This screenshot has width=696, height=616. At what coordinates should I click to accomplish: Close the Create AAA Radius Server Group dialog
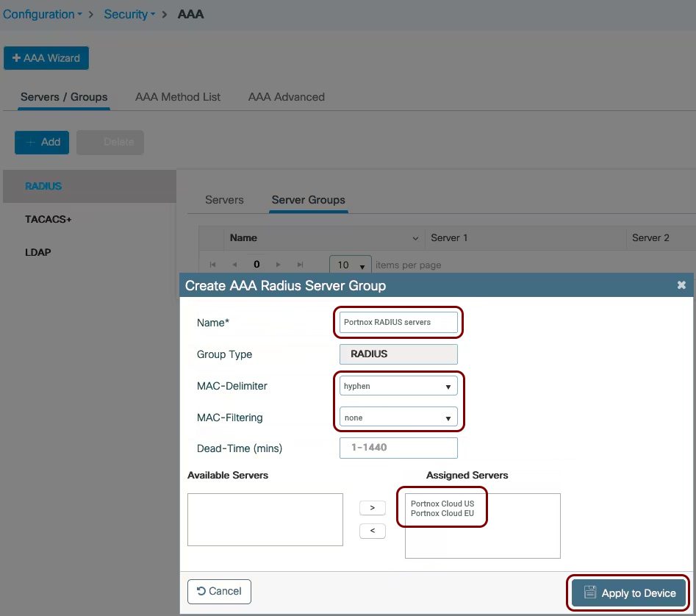coord(681,285)
